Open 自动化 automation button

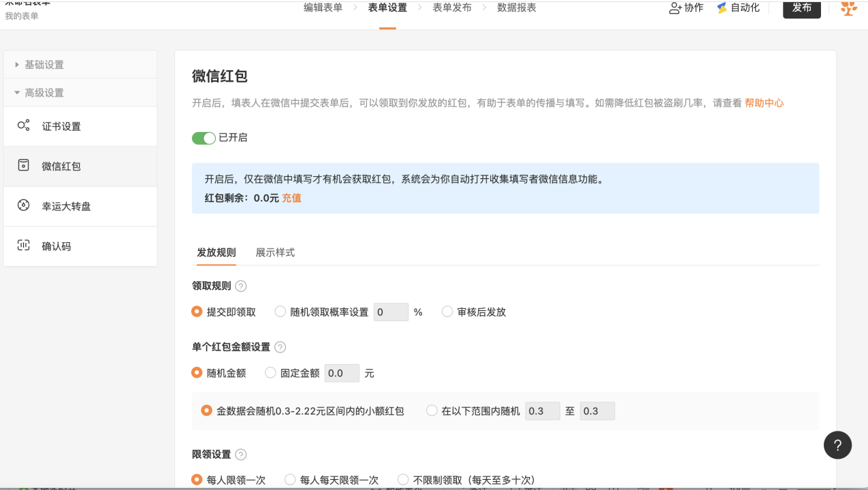(x=739, y=8)
